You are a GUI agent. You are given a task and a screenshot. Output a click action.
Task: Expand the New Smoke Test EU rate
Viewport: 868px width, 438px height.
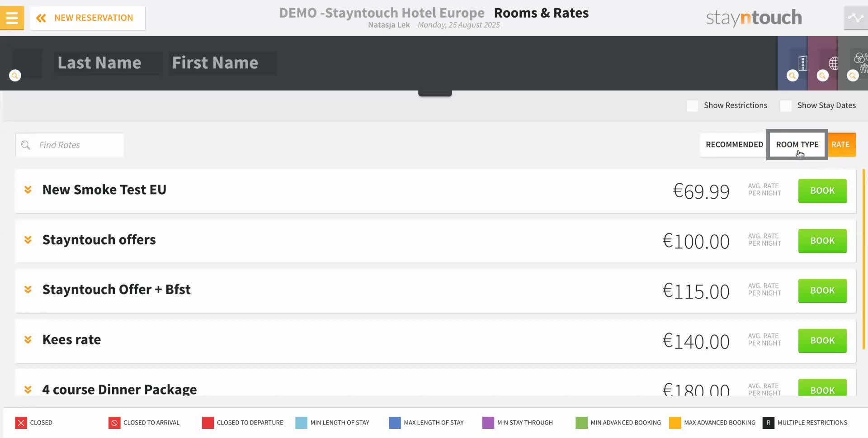[28, 190]
